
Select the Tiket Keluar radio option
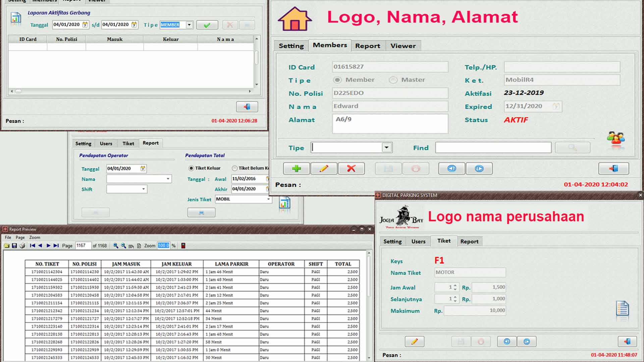191,168
